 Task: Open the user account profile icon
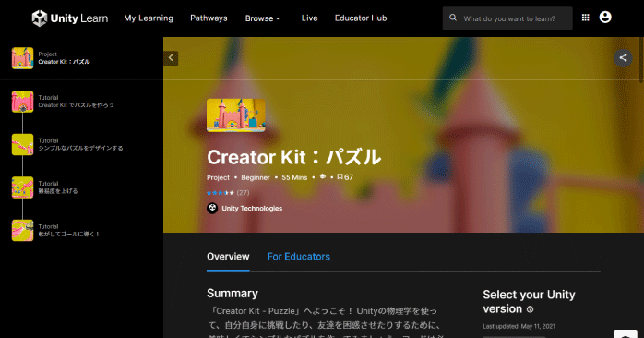(x=605, y=18)
